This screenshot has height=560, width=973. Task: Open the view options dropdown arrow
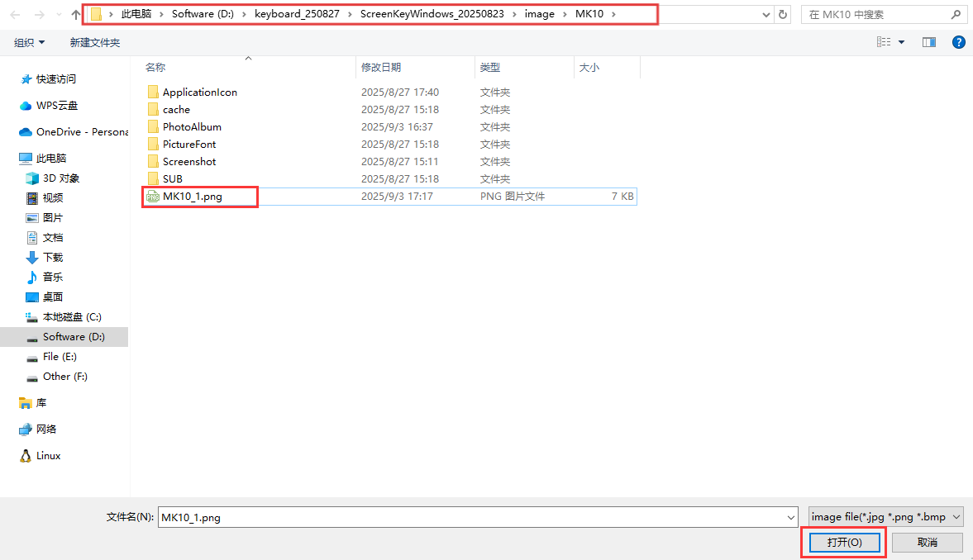click(901, 42)
